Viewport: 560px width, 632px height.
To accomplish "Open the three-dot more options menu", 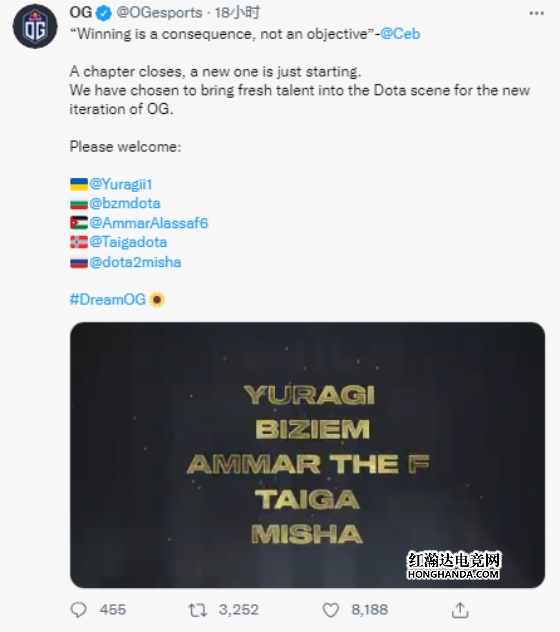I will click(536, 13).
